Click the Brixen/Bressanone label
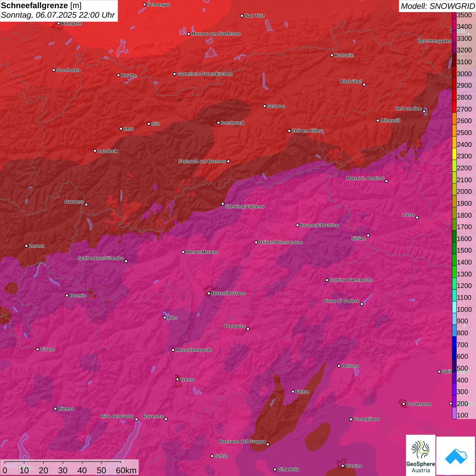 280,242
